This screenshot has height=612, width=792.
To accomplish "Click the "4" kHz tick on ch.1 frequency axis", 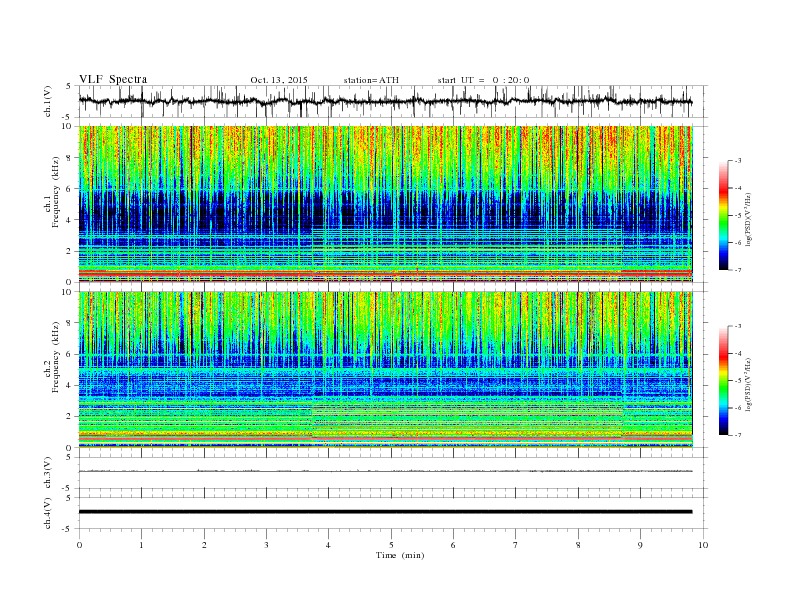I will (x=69, y=220).
